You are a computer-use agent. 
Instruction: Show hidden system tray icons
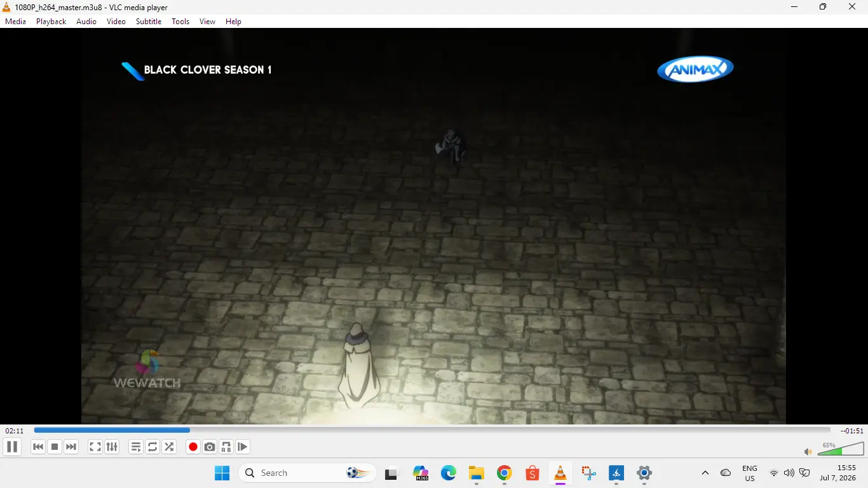tap(705, 473)
